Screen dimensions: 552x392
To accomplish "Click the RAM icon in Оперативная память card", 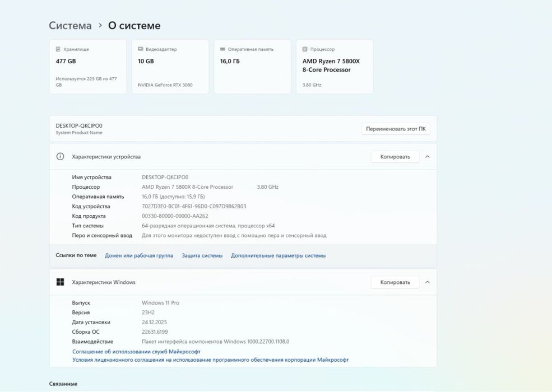I will (222, 49).
